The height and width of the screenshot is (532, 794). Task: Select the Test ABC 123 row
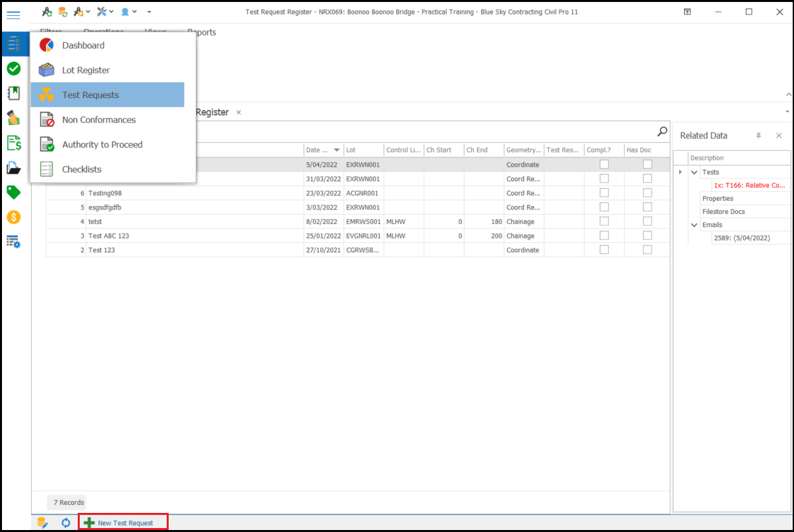click(x=109, y=236)
